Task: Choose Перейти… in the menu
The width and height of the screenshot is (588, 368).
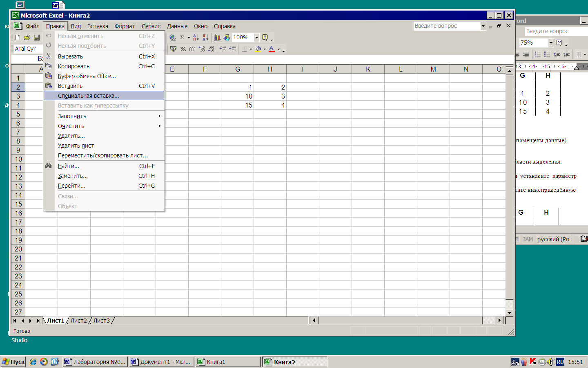Action: pyautogui.click(x=104, y=186)
